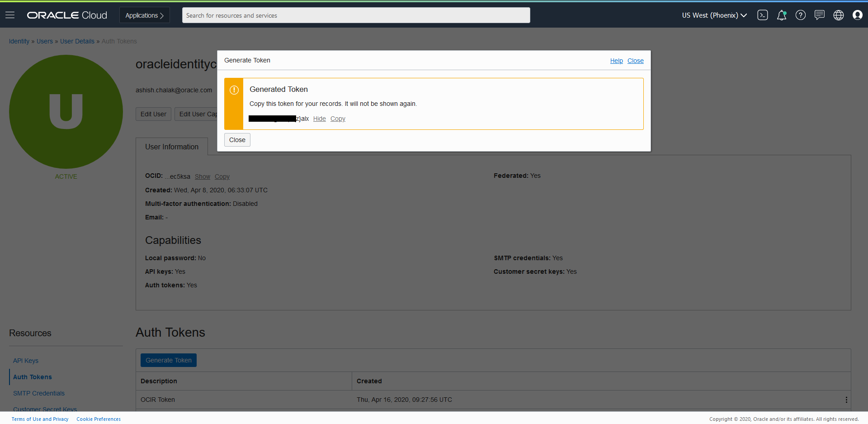This screenshot has height=424, width=868.
Task: Click the blue Generate Token button
Action: [x=169, y=360]
